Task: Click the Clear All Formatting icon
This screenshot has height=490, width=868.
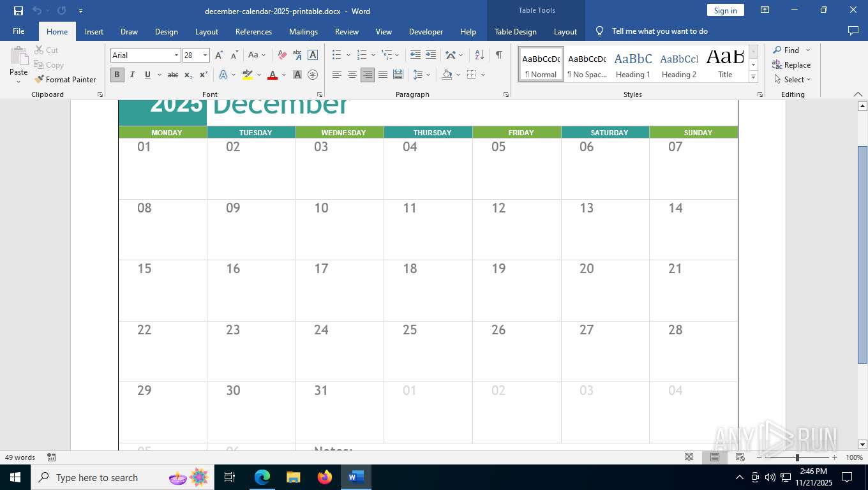Action: [282, 55]
